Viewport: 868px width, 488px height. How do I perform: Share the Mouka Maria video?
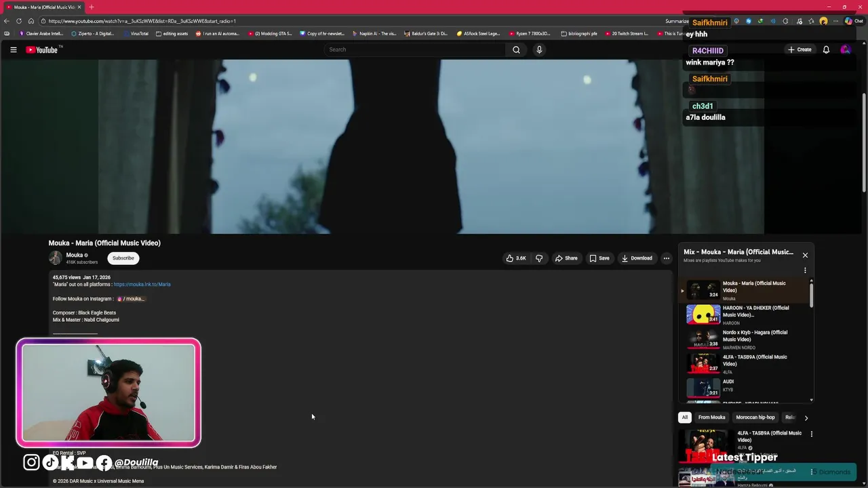pos(566,258)
